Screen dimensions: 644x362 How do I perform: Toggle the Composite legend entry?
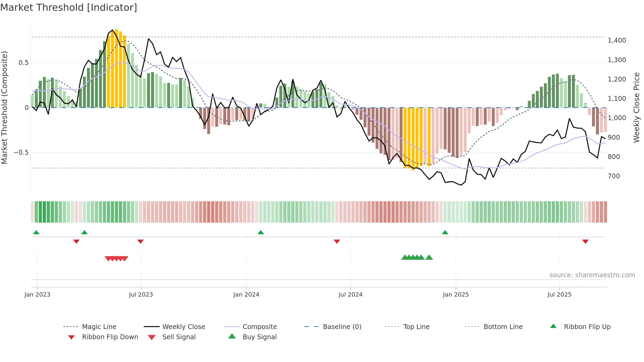[x=250, y=327]
